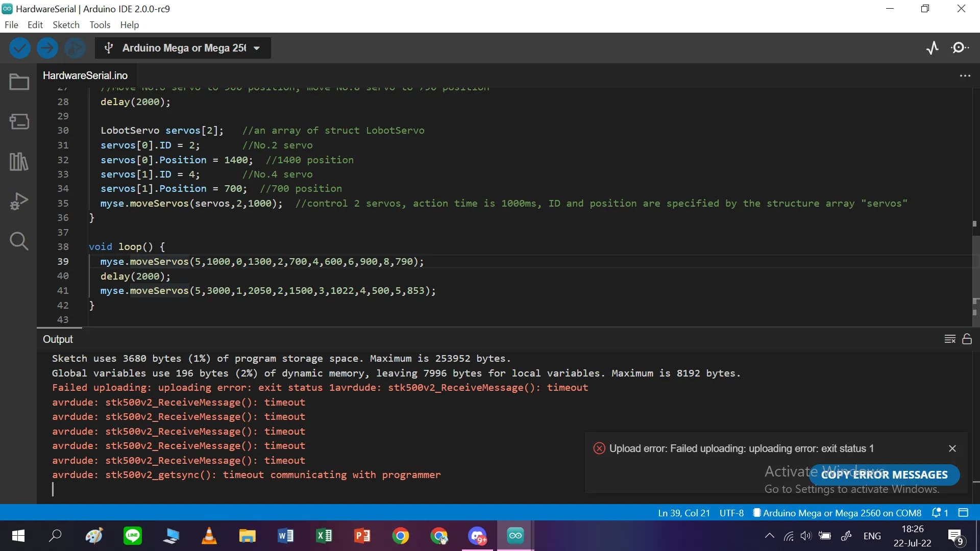
Task: Open the editor tab options ellipsis
Action: (965, 76)
